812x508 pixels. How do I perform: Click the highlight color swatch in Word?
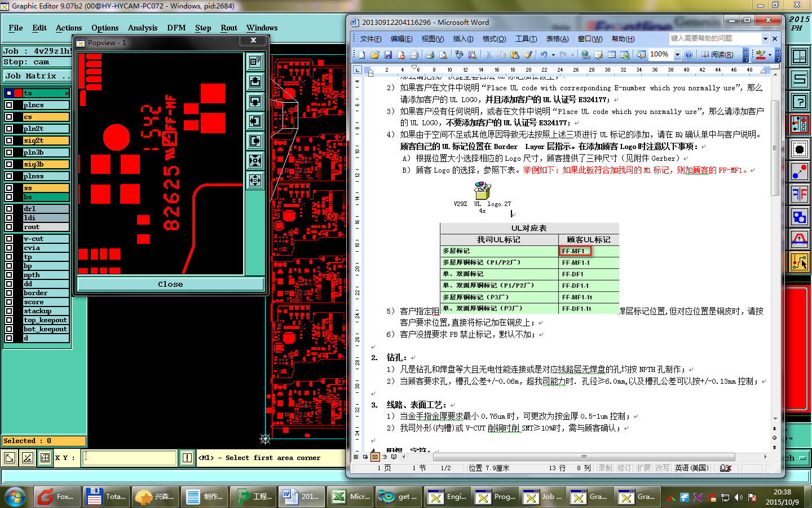761,55
